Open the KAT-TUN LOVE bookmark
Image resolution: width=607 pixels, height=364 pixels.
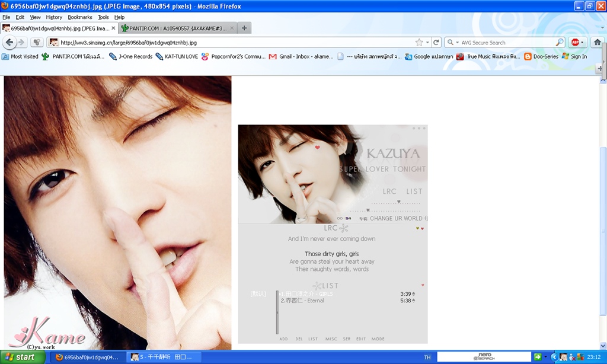(177, 56)
